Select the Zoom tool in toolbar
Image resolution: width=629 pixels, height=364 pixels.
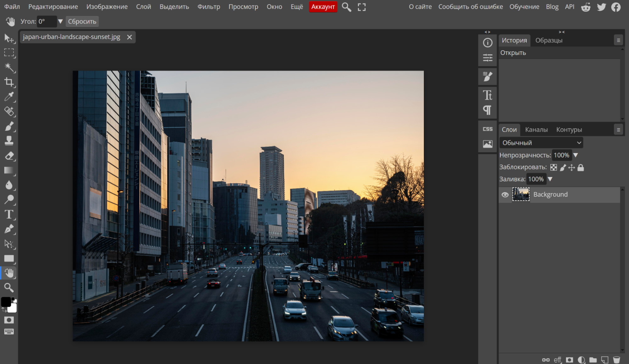(9, 287)
